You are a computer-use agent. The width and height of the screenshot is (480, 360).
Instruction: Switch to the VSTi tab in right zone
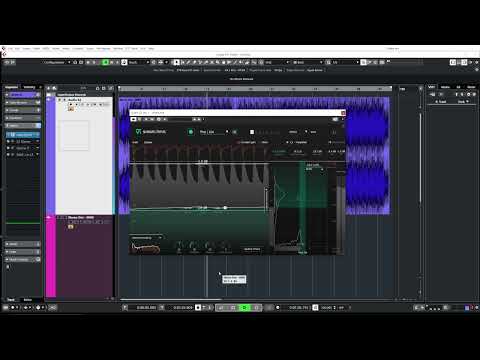pos(432,87)
